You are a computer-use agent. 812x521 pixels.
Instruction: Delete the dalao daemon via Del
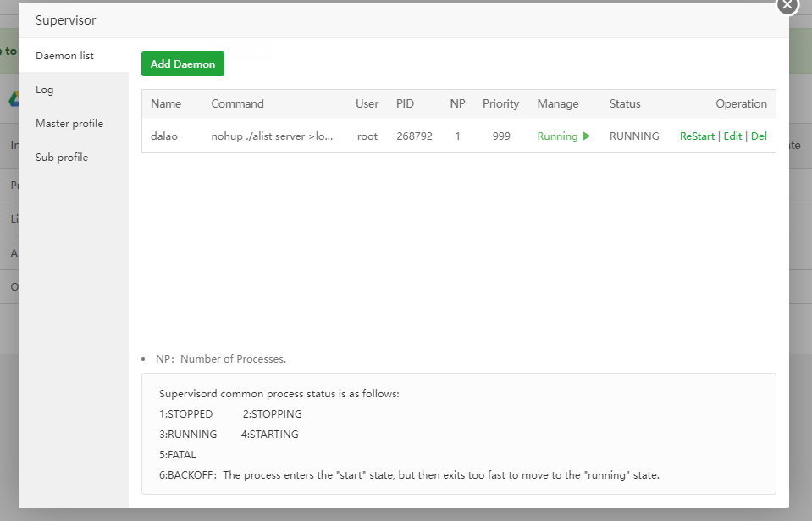pyautogui.click(x=759, y=136)
